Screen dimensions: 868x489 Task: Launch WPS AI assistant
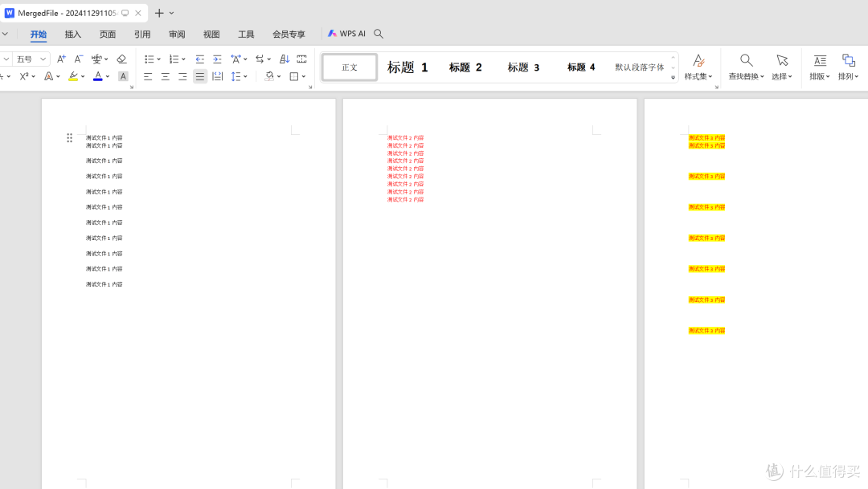pos(346,34)
